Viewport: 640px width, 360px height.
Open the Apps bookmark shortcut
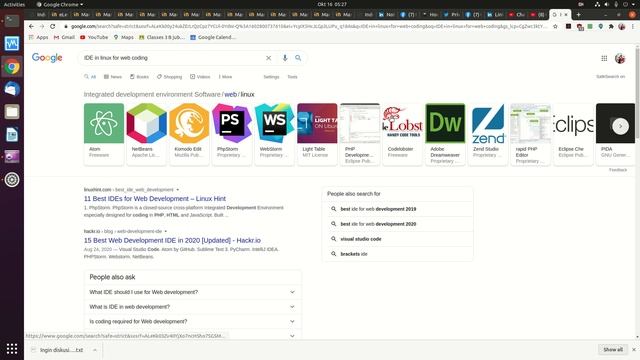tap(38, 37)
